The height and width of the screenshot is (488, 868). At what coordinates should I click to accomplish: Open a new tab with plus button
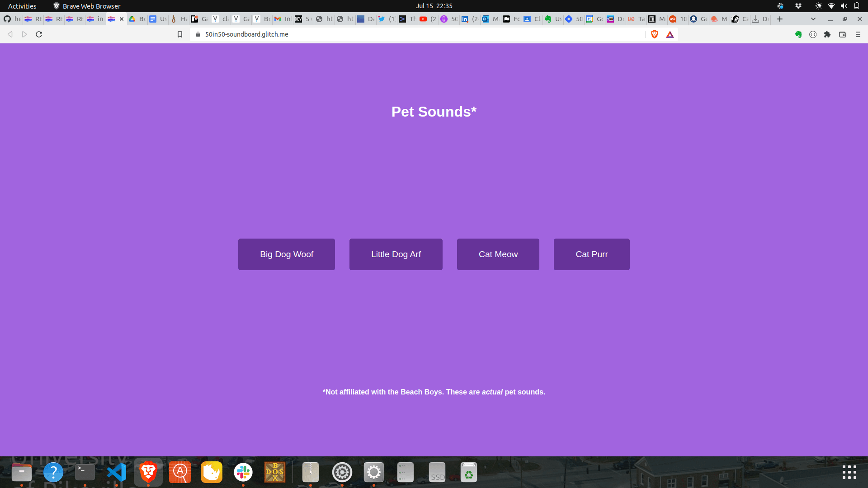[780, 19]
